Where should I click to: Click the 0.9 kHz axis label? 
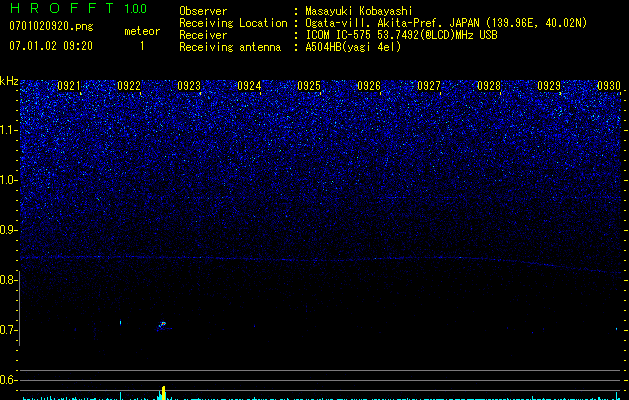9,230
